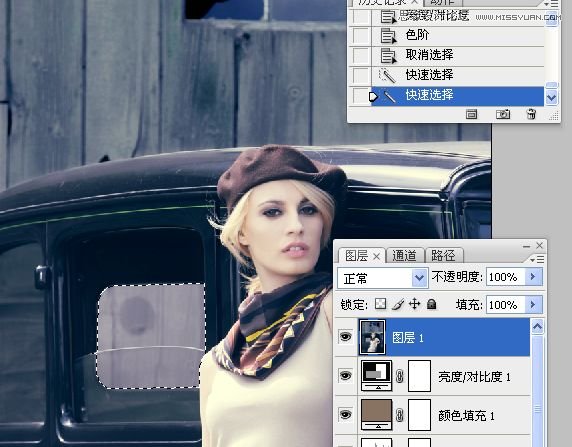Screen dimensions: 572x447
Task: Toggle visibility of 亮度/对比度 1 layer
Action: click(345, 375)
